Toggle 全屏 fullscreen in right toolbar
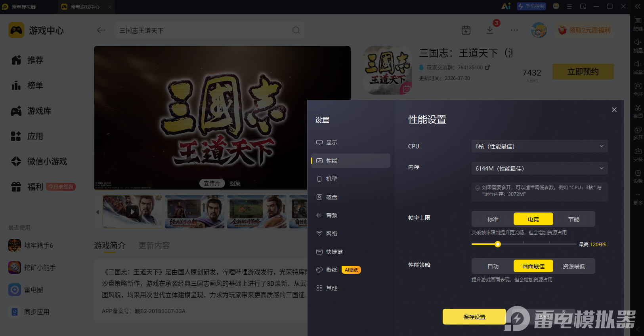The height and width of the screenshot is (336, 644). point(638,89)
